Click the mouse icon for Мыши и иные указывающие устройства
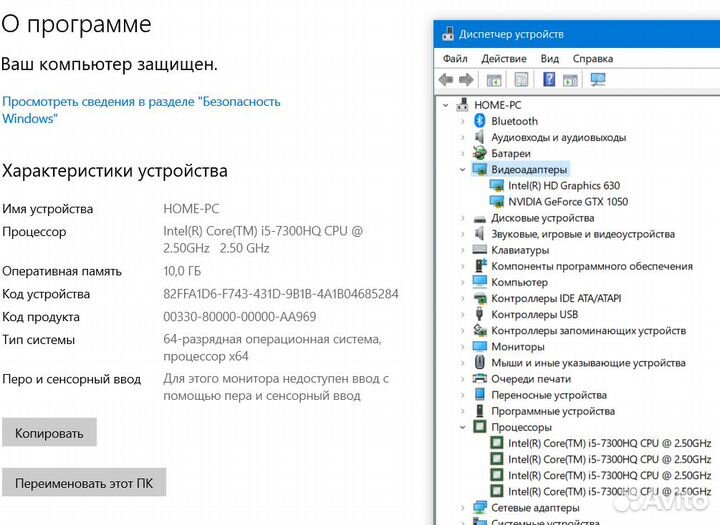Viewport: 720px width, 525px height. [479, 362]
